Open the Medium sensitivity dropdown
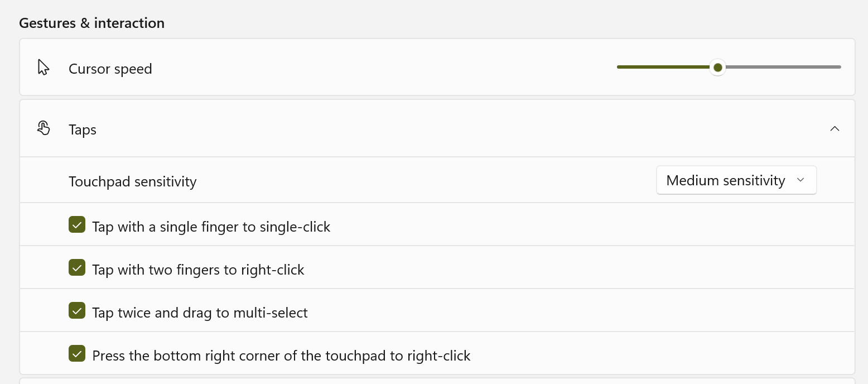Viewport: 868px width, 384px height. tap(736, 180)
